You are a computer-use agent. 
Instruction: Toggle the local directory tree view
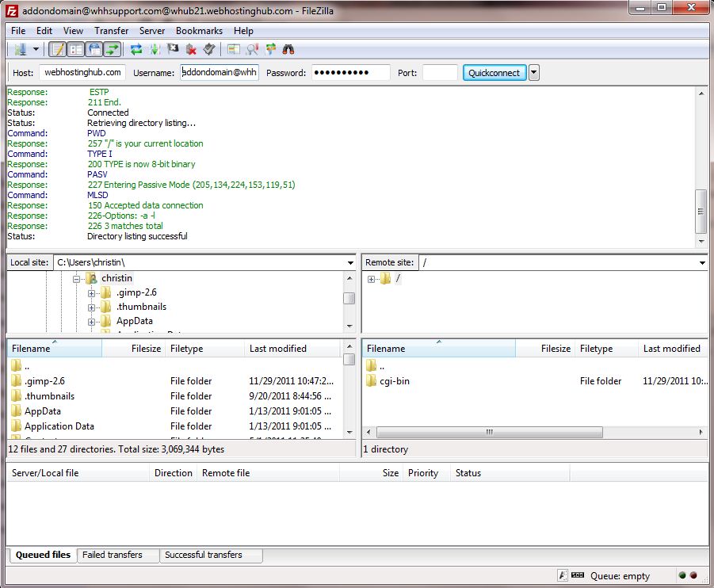(76, 49)
